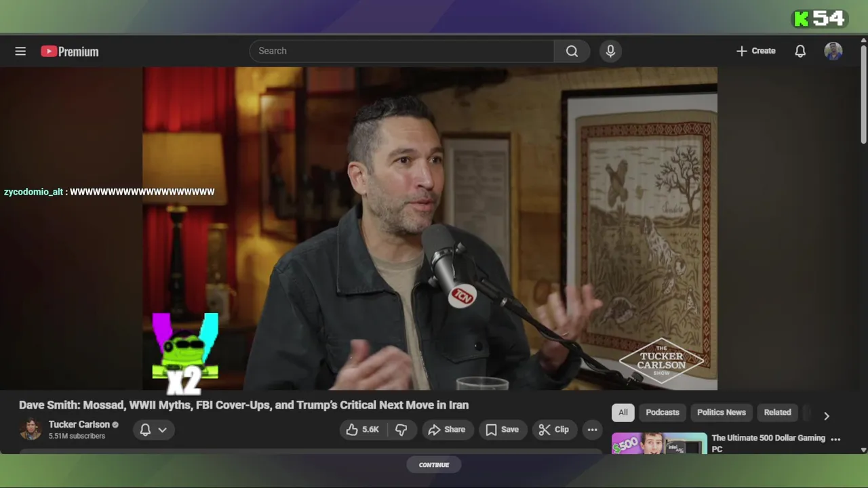Open options for Gaming PC recommendation

[x=835, y=439]
